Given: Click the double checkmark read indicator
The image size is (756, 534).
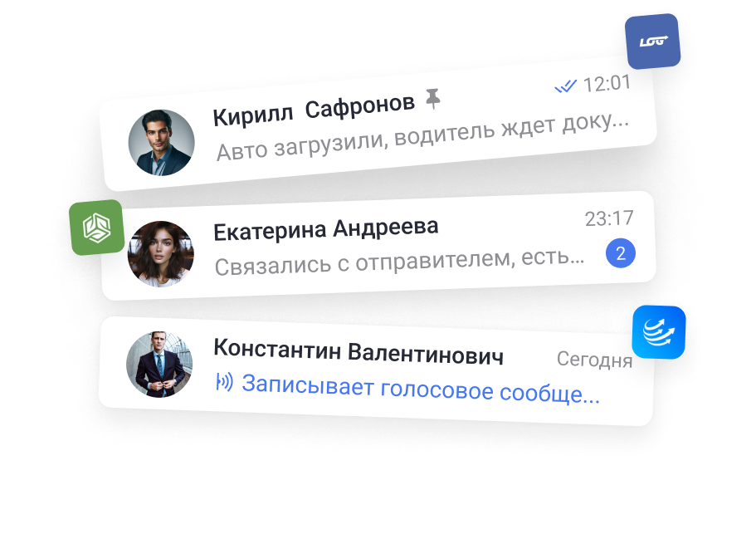Looking at the screenshot, I should pos(565,87).
